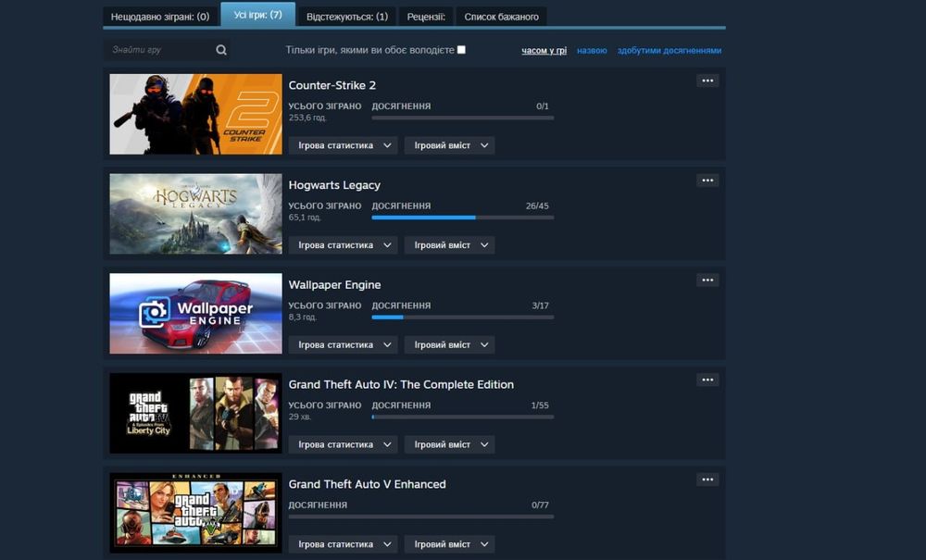926x560 pixels.
Task: Open the 'Відстежуються: (1)' tab
Action: (347, 17)
